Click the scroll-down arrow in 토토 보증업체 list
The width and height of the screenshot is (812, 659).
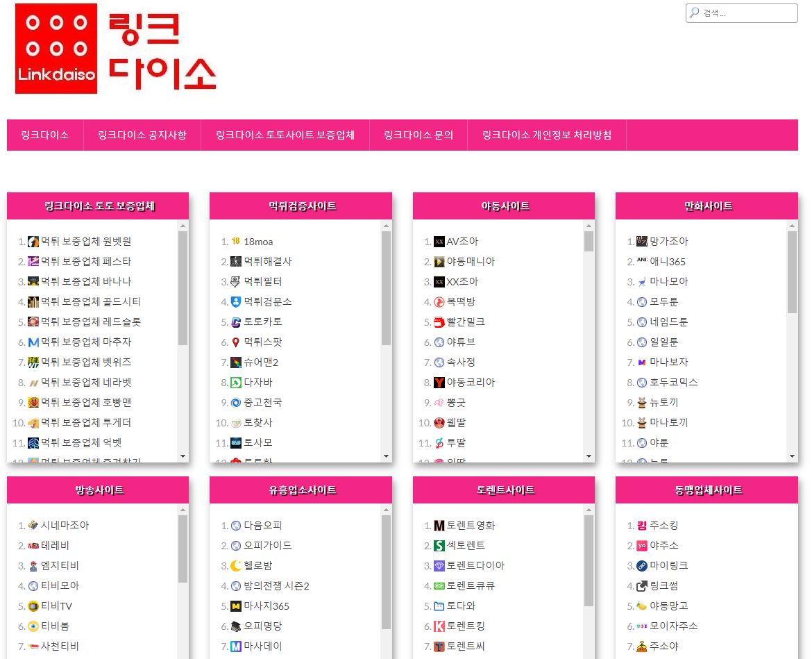coord(183,456)
